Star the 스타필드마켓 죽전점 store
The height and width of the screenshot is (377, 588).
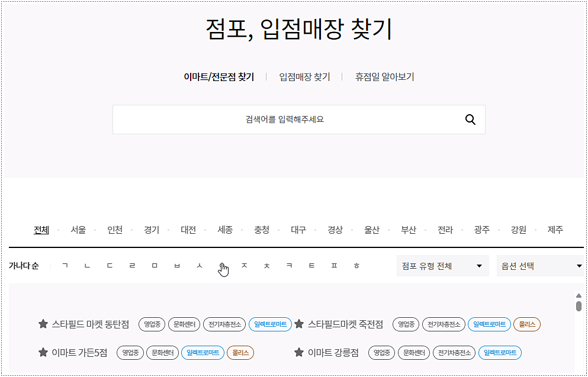(x=299, y=324)
